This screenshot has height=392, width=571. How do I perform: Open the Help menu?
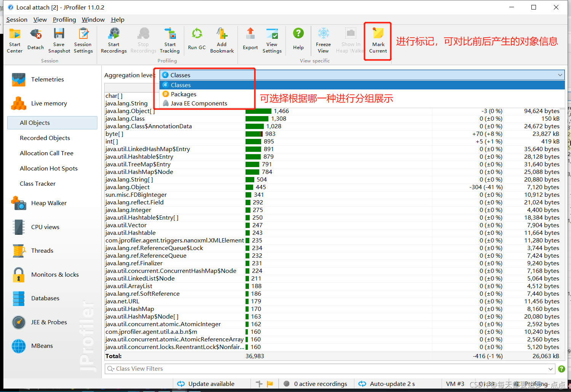(118, 20)
